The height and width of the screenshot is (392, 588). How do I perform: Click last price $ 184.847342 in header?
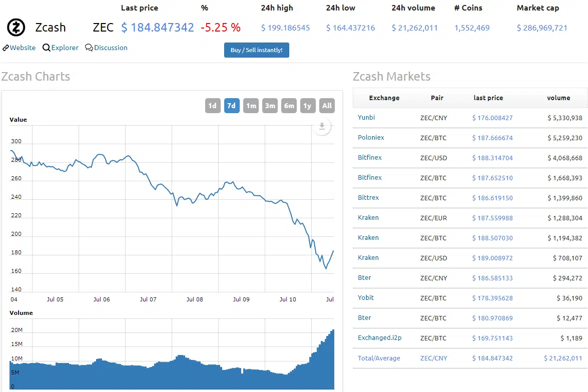point(158,28)
